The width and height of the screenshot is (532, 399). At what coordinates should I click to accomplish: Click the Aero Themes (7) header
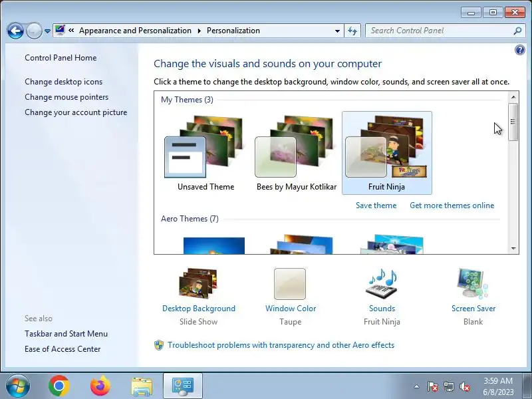tap(190, 219)
